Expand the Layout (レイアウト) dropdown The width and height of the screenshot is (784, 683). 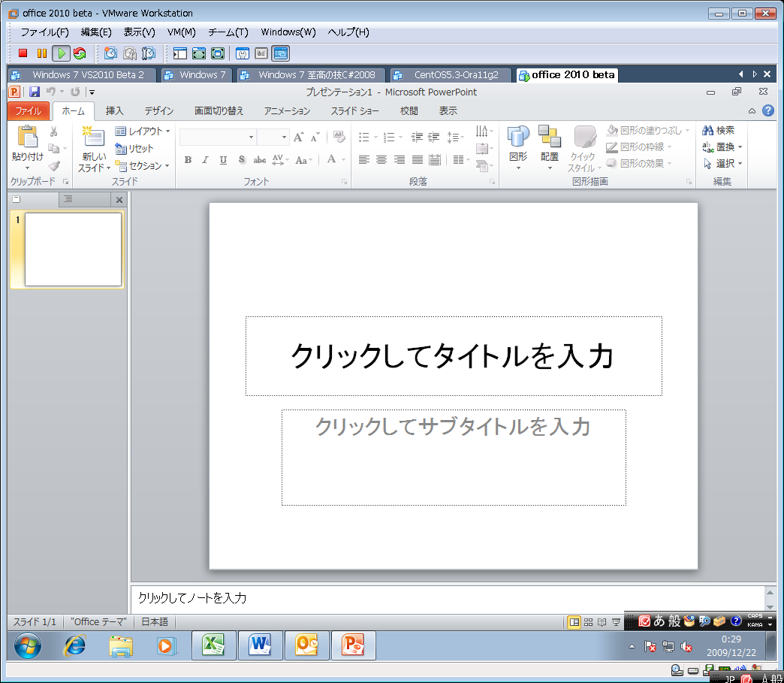(143, 131)
